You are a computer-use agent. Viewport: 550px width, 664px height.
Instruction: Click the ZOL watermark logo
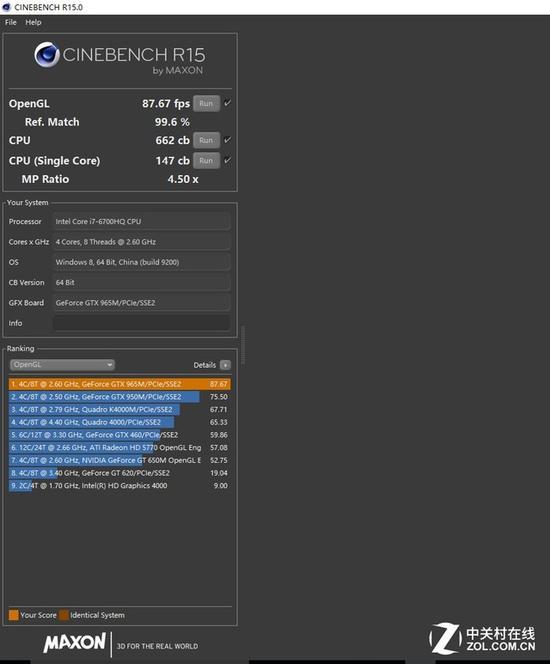[483, 639]
